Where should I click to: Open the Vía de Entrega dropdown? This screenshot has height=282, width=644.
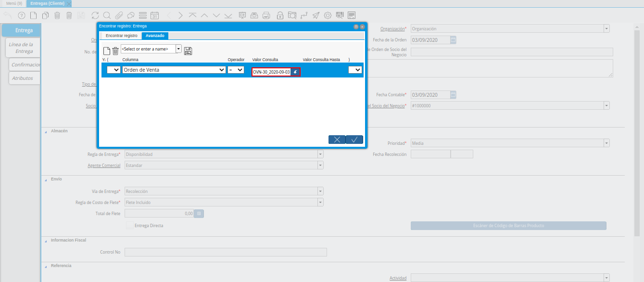(x=320, y=191)
